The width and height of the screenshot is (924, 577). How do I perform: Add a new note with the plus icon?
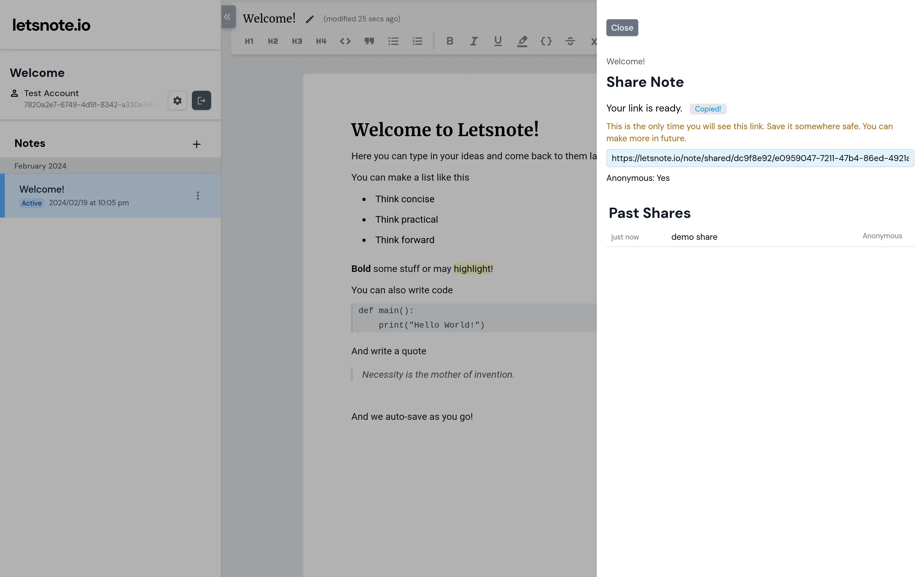pyautogui.click(x=196, y=144)
